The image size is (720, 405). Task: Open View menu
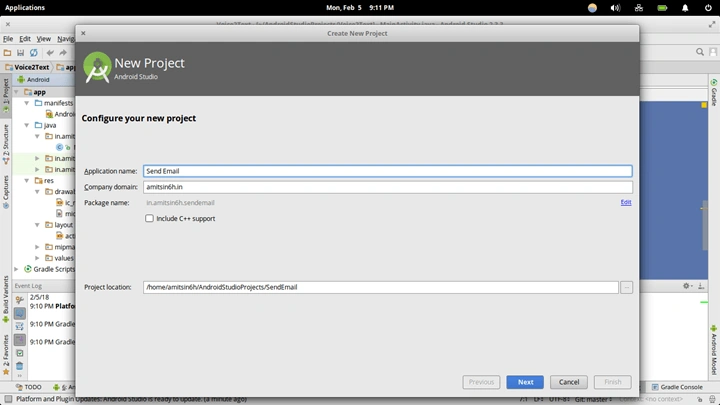point(44,39)
